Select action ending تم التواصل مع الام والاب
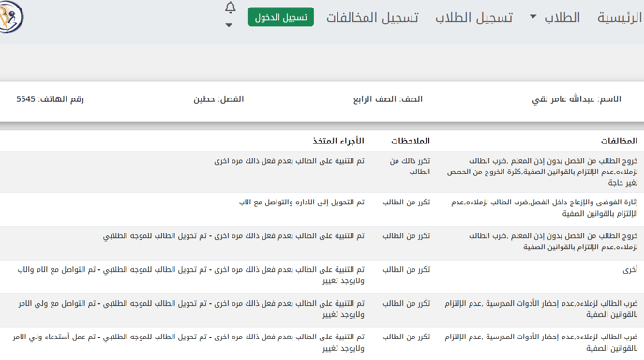This screenshot has width=644, height=360. point(190,275)
